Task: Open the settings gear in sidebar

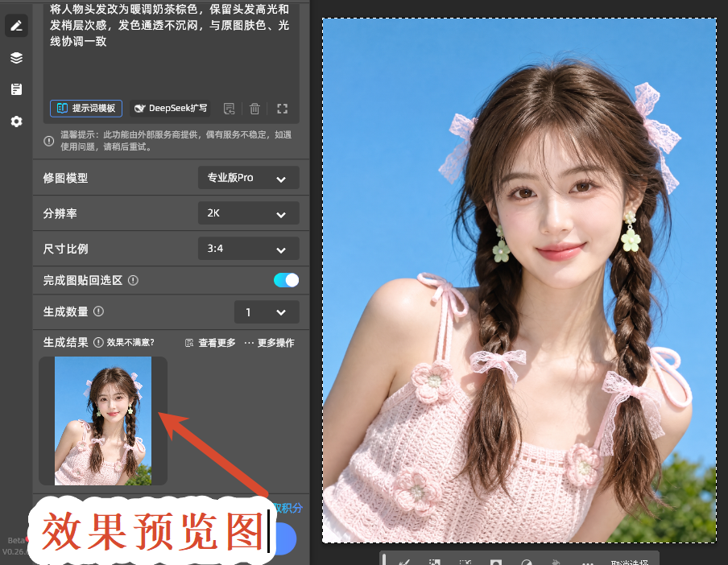Action: (x=16, y=122)
